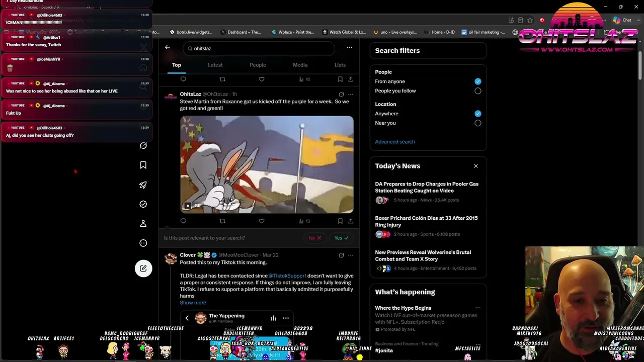The height and width of the screenshot is (362, 644).
Task: Select the People you follow radio option
Action: pos(477,91)
